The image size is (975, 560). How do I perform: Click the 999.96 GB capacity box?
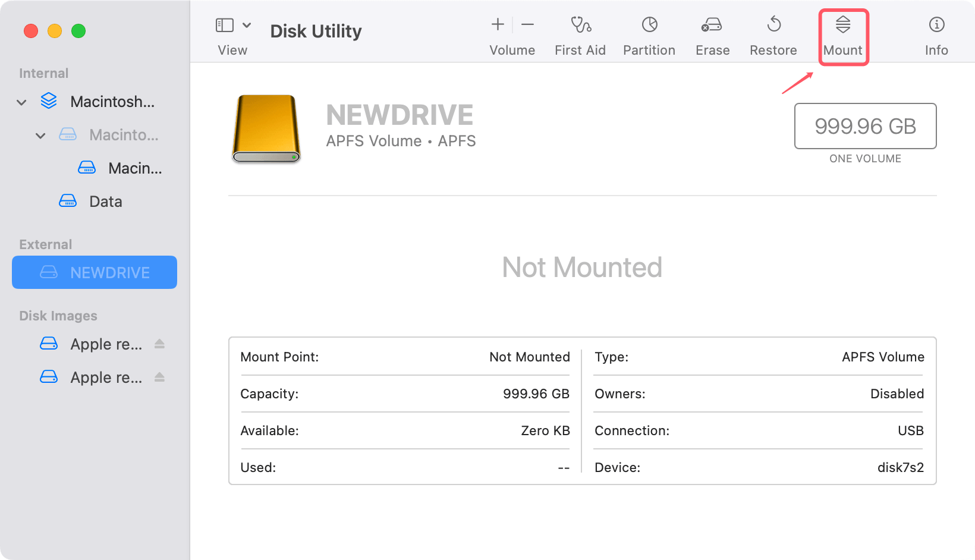pyautogui.click(x=865, y=126)
